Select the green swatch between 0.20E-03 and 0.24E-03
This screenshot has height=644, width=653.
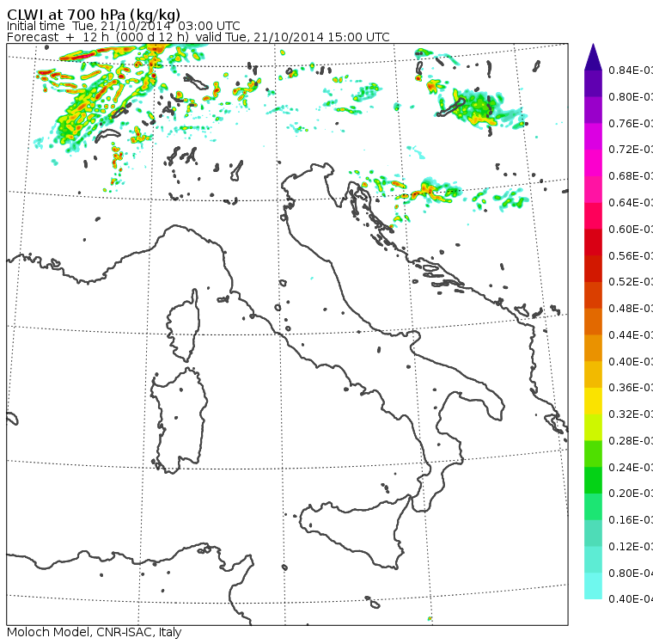point(593,480)
